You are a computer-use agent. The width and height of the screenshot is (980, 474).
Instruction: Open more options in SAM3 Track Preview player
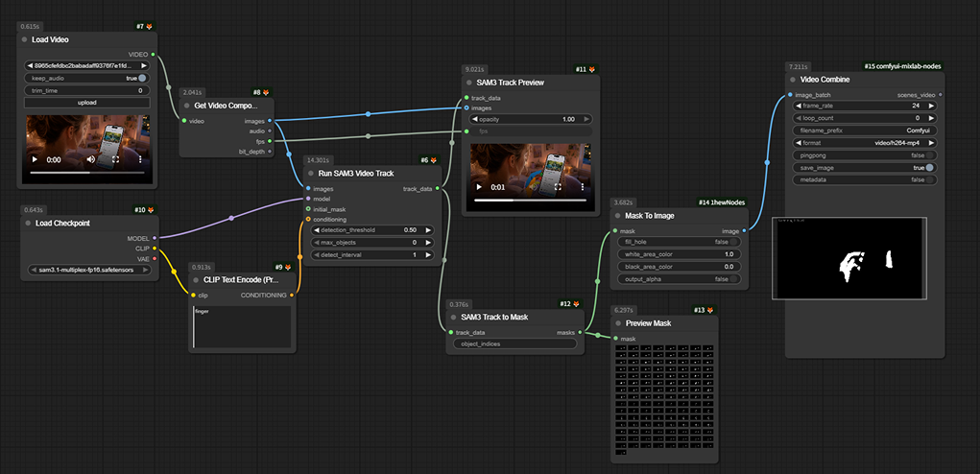point(582,187)
